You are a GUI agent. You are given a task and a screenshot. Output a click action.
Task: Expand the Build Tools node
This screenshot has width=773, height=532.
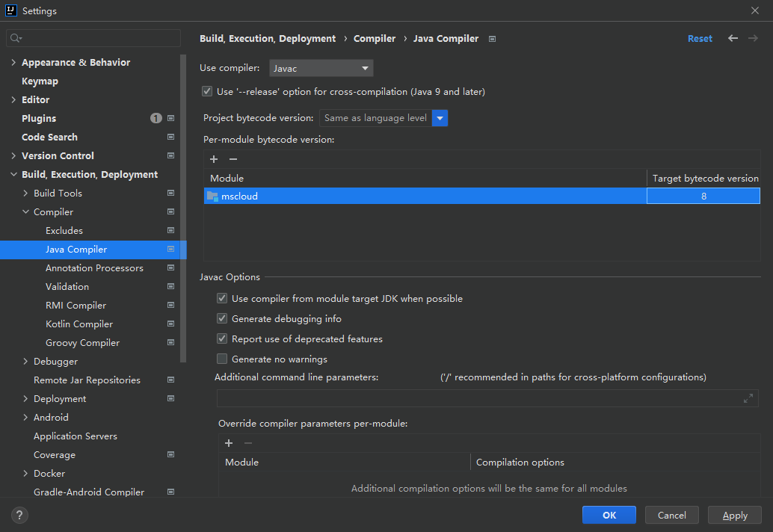point(25,193)
